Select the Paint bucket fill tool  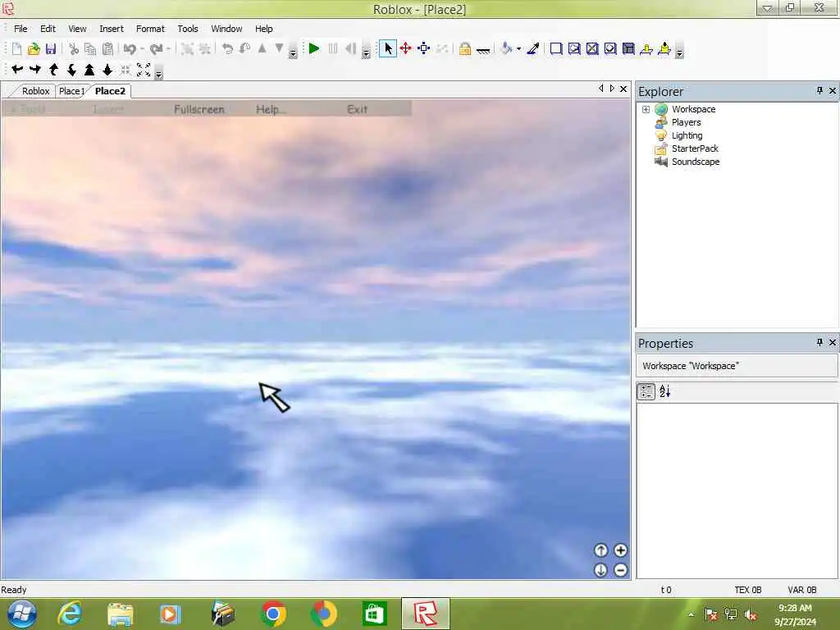click(505, 49)
